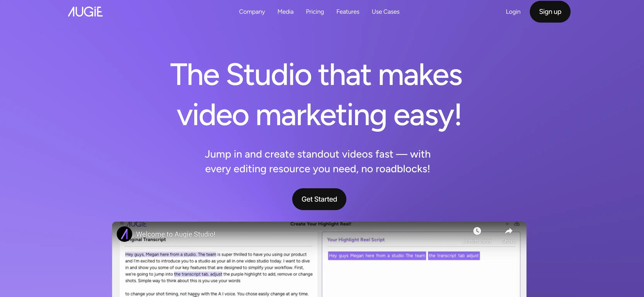
Task: Click the Share icon
Action: pos(509,232)
